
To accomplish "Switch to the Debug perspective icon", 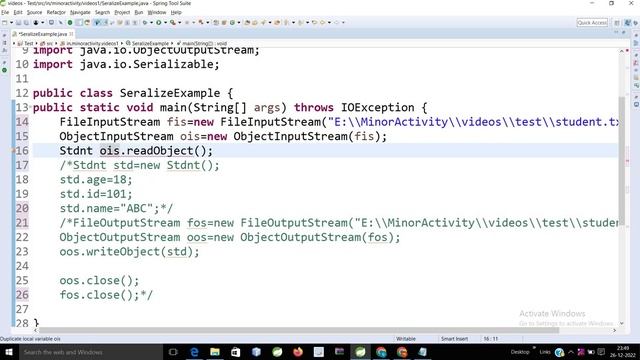I will pos(636,23).
